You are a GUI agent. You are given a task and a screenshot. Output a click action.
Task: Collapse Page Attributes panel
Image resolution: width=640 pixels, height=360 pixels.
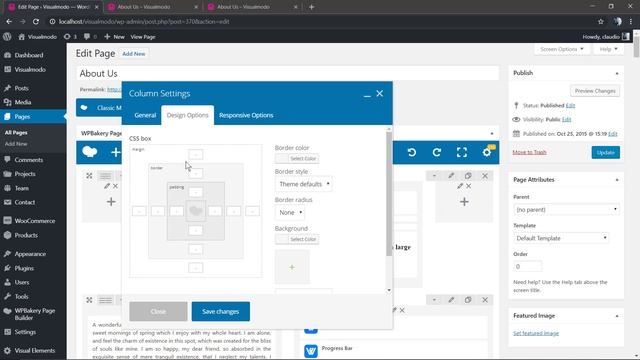pyautogui.click(x=617, y=180)
